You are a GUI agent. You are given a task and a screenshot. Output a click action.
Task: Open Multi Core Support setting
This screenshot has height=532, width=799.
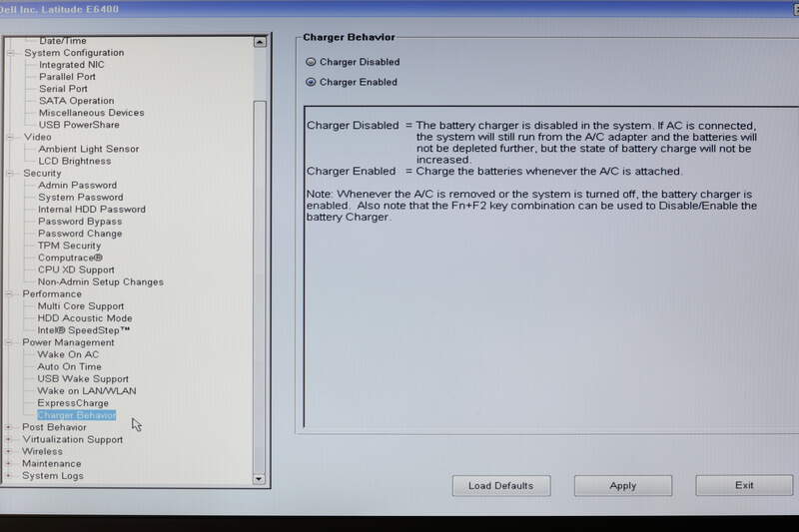(81, 306)
